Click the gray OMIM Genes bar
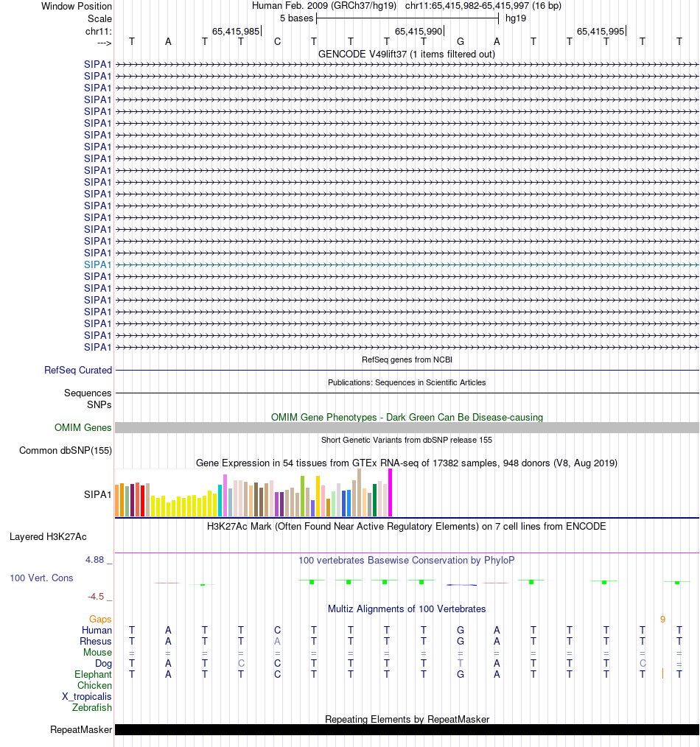Screen dimensions: 700x747 407,428
